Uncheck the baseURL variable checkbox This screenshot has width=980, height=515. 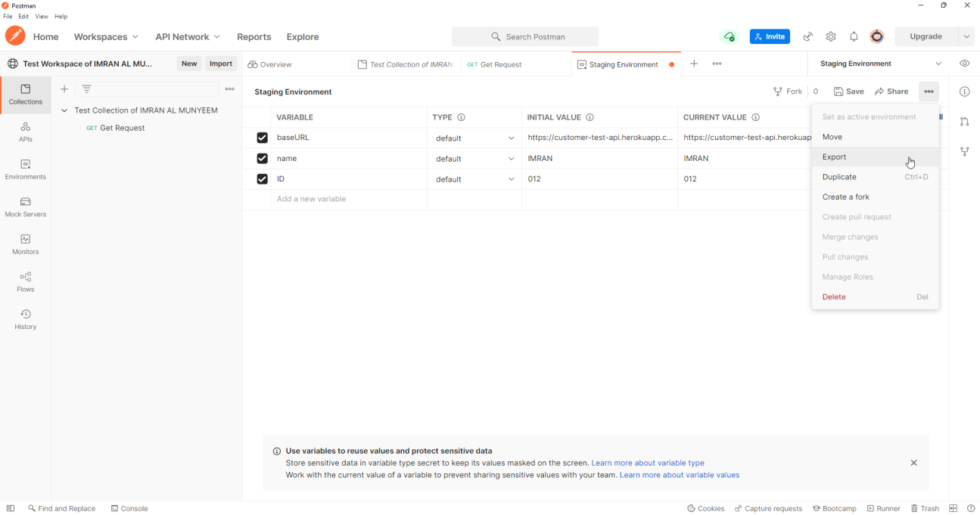262,138
